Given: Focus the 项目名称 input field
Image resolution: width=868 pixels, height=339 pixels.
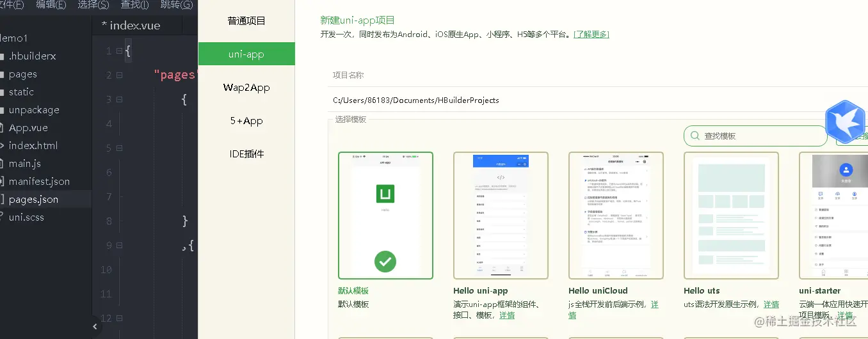Looking at the screenshot, I should pyautogui.click(x=597, y=75).
